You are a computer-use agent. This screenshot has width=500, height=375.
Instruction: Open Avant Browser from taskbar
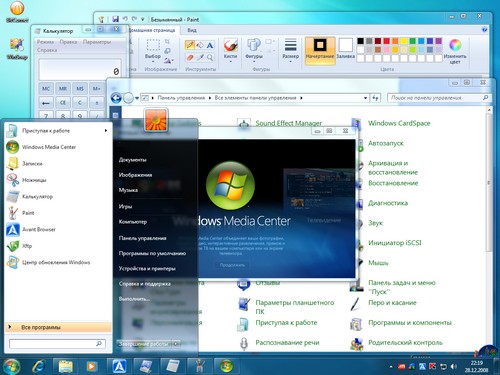(x=119, y=366)
